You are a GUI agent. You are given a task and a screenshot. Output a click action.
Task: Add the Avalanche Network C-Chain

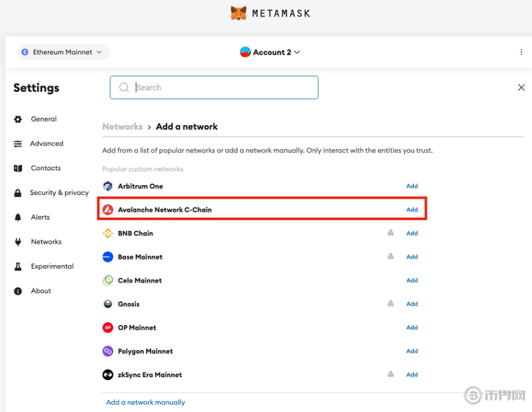(412, 210)
